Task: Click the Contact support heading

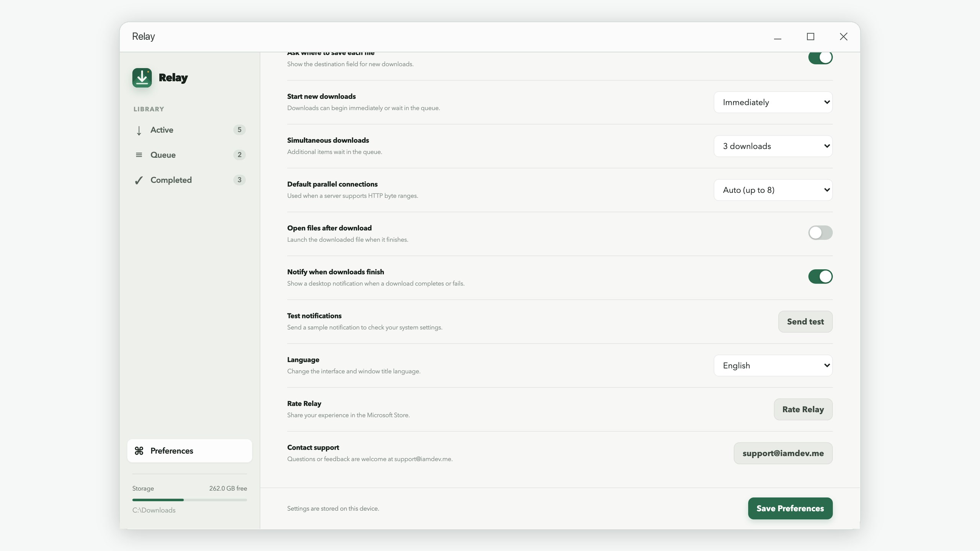Action: coord(313,448)
